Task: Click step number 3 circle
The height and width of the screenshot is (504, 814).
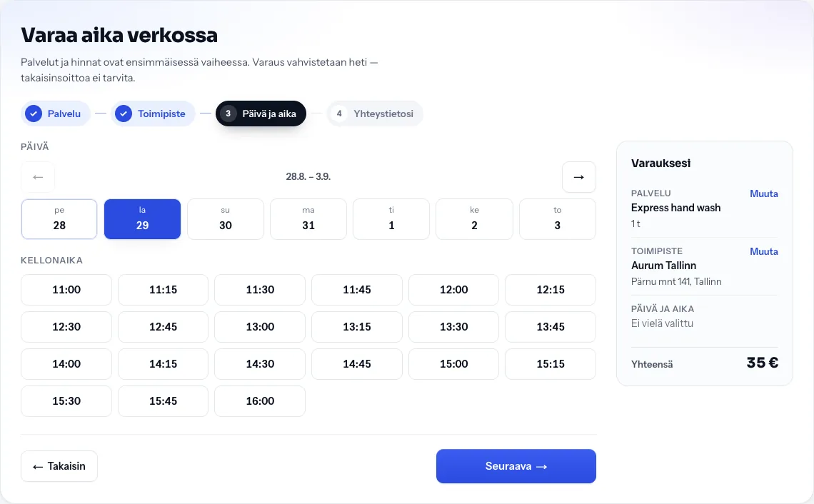Action: pyautogui.click(x=228, y=114)
